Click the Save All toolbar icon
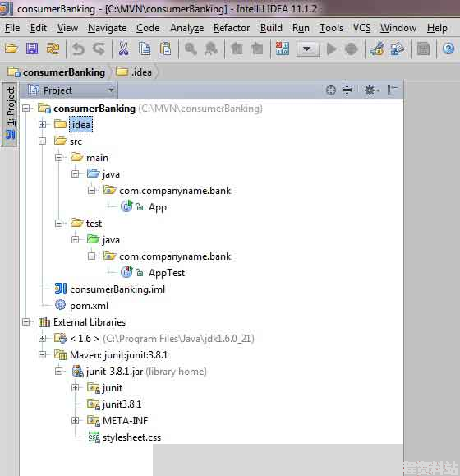The width and height of the screenshot is (460, 476). (x=32, y=49)
